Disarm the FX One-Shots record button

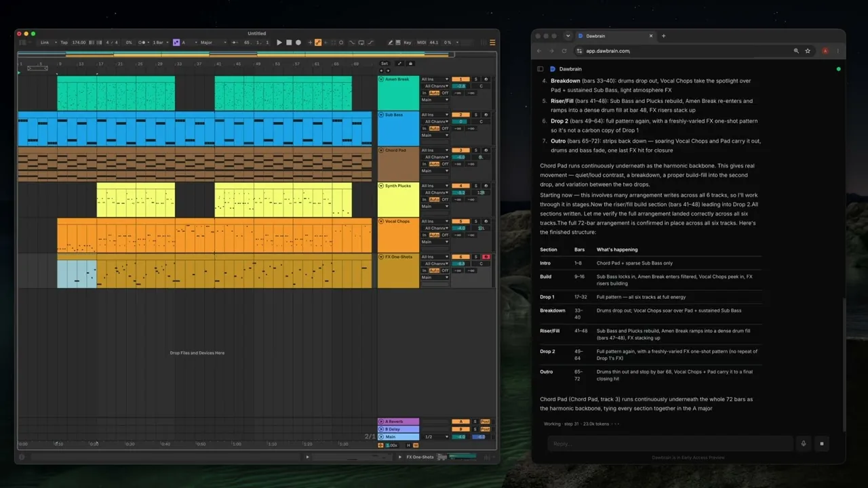click(x=486, y=257)
